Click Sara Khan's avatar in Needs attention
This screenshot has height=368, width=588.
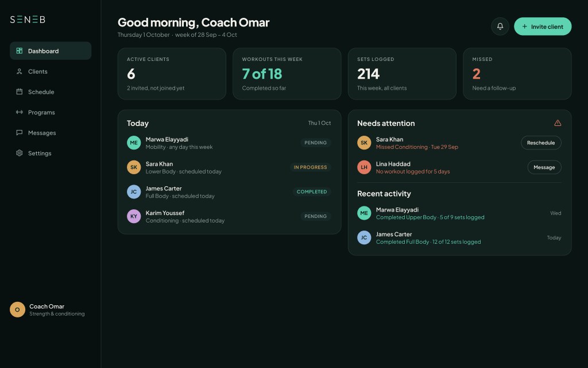pos(364,143)
